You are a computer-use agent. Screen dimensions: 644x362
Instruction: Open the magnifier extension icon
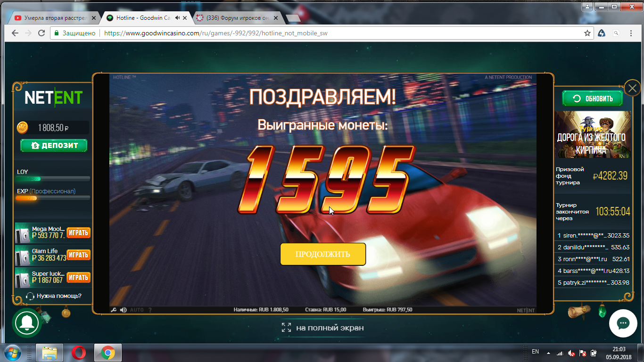tap(616, 33)
